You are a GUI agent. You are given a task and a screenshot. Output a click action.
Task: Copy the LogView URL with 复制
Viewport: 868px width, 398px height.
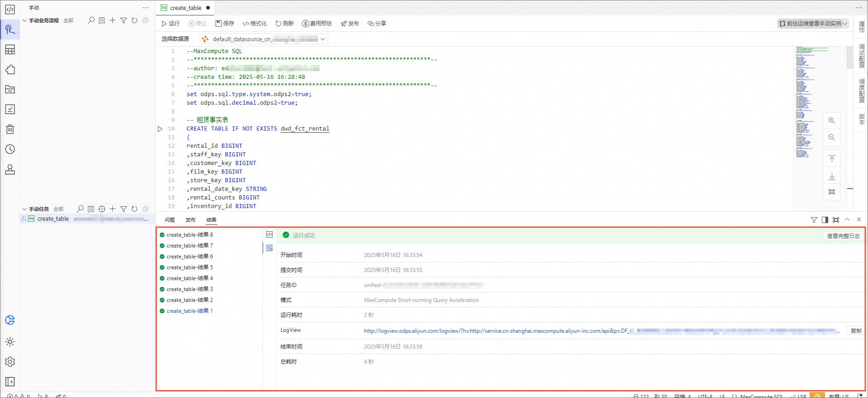856,330
